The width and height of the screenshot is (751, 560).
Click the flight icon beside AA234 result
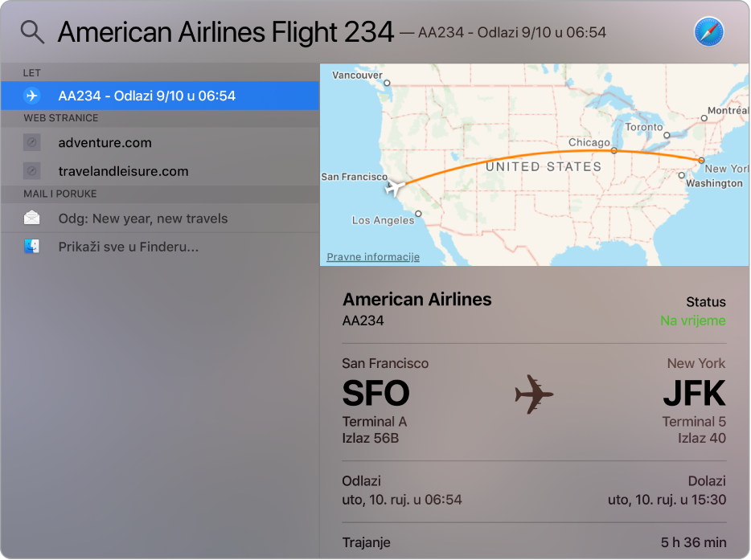coord(32,96)
